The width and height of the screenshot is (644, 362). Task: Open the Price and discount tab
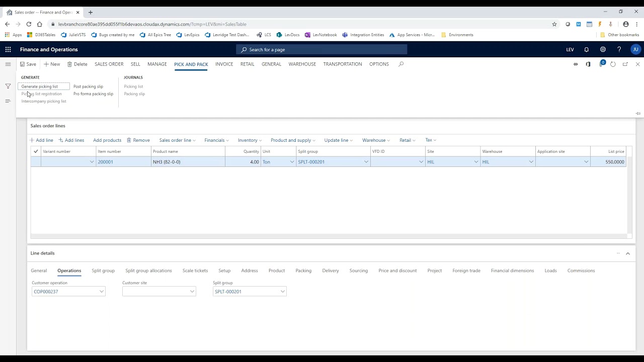tap(397, 270)
